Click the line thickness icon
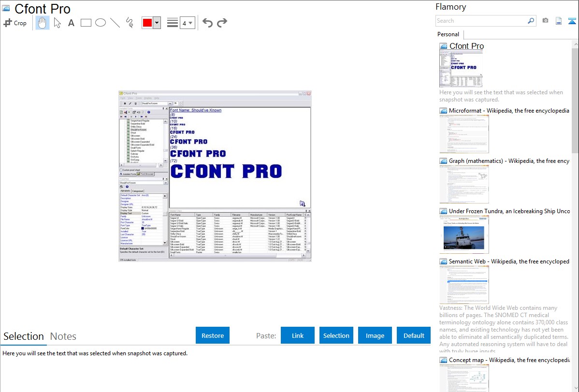The width and height of the screenshot is (579, 392). pyautogui.click(x=173, y=23)
